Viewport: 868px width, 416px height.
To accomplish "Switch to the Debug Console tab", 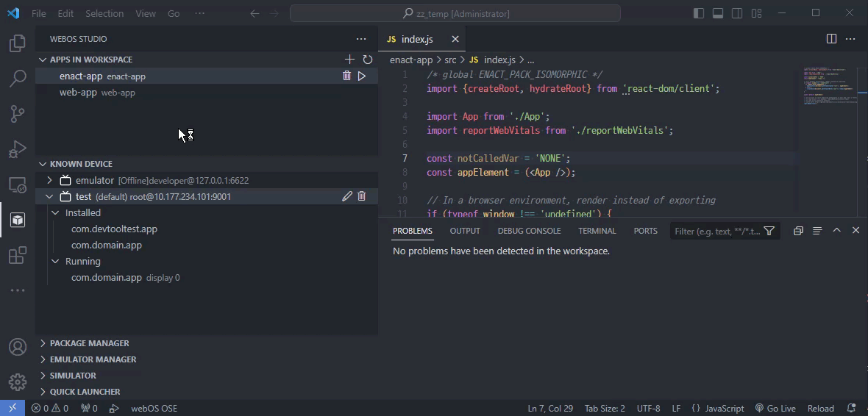I will coord(529,231).
